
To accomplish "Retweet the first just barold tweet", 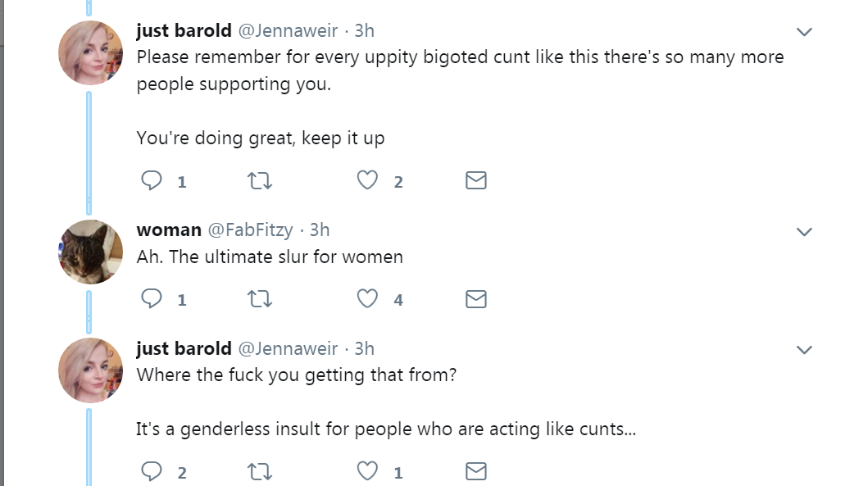I will tap(259, 180).
